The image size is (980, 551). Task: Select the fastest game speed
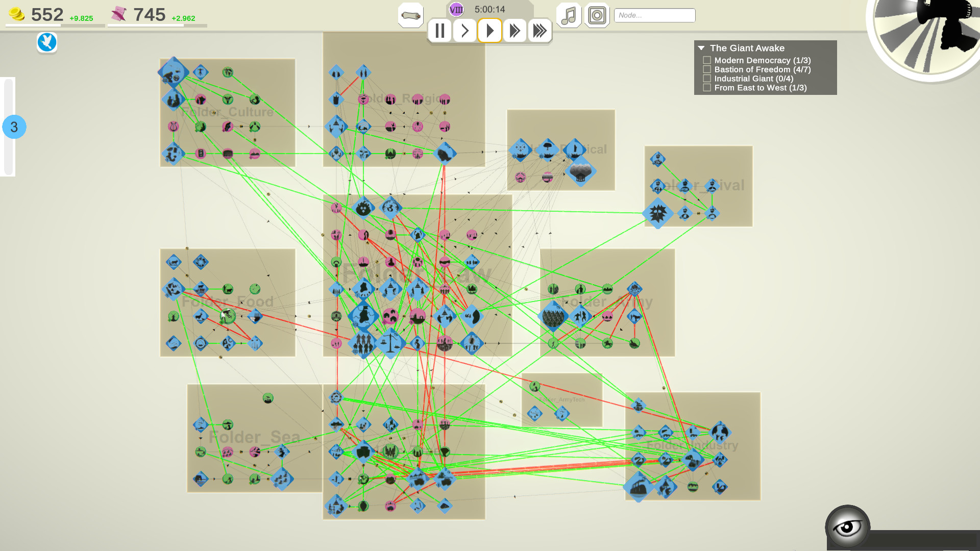coord(540,31)
